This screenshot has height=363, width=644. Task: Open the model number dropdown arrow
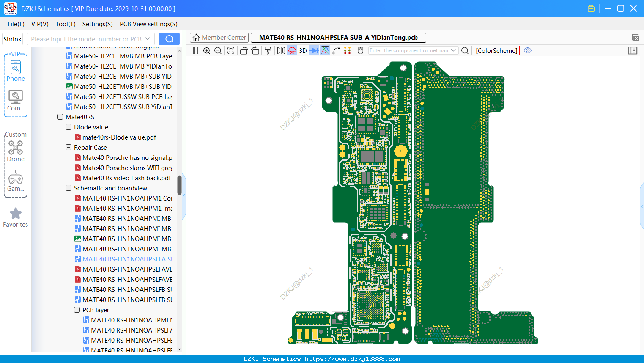pos(148,39)
